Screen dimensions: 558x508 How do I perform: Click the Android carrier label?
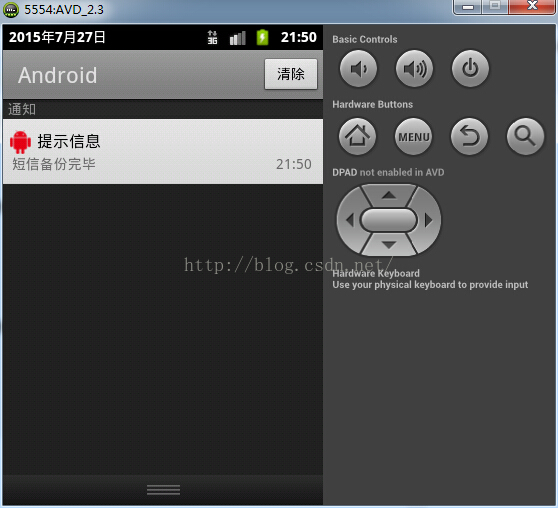[x=58, y=75]
